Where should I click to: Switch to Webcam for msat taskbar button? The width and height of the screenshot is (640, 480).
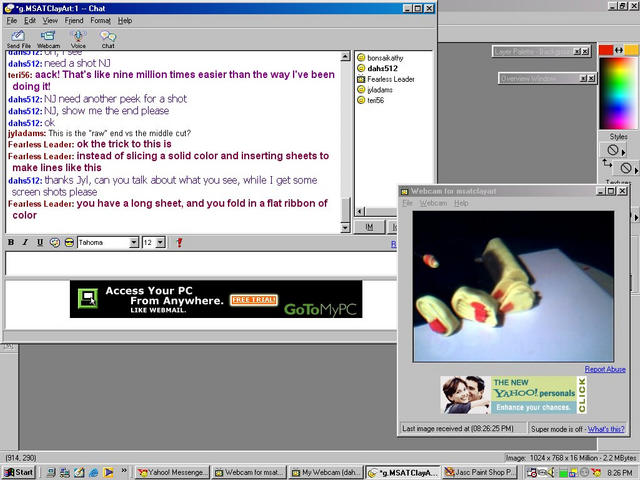coord(249,472)
